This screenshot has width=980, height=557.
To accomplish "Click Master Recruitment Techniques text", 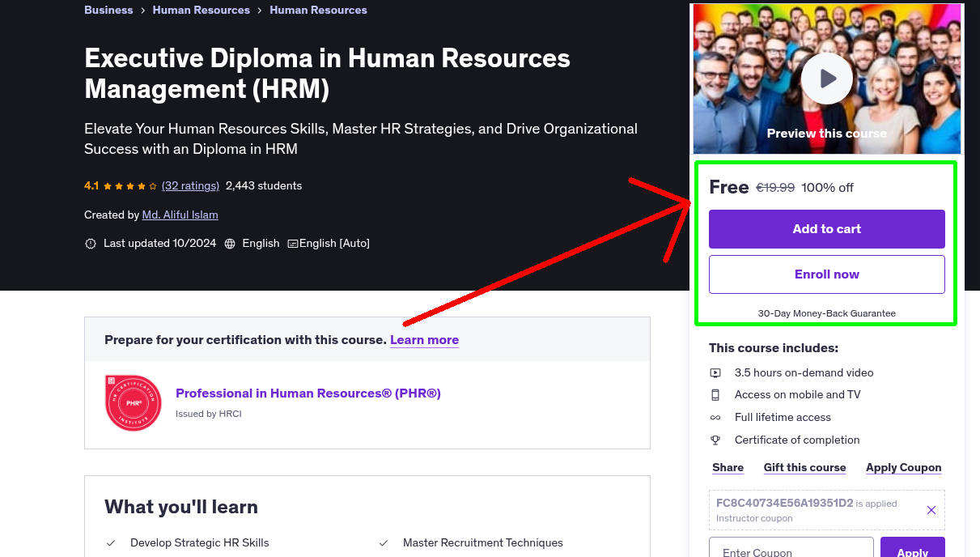I will click(483, 542).
